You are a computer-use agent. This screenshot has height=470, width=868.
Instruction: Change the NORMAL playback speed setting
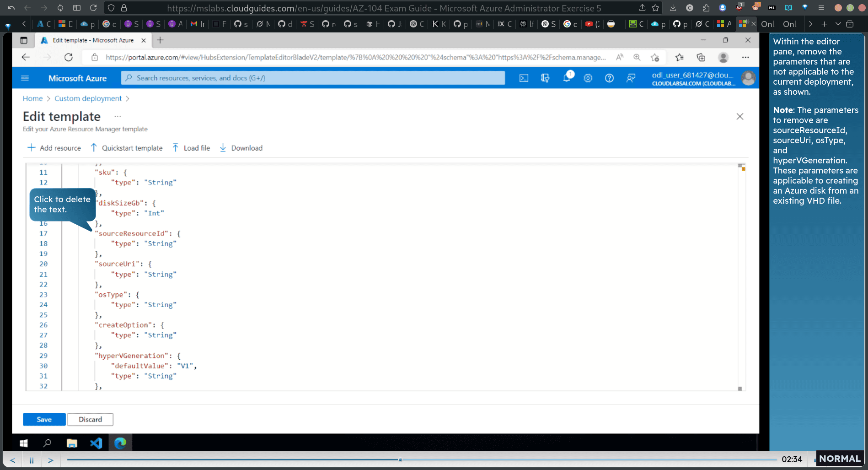(840, 459)
